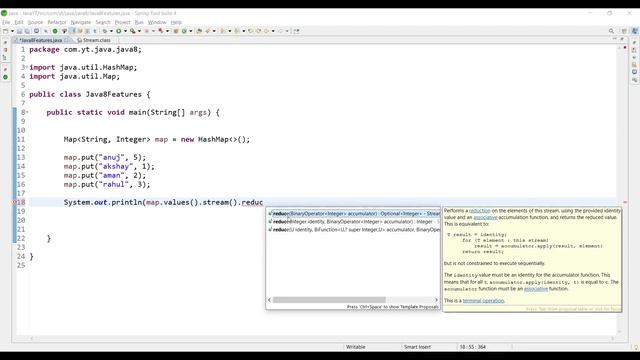Place cursor at end of line 18 code
This screenshot has width=640, height=360.
pos(263,202)
